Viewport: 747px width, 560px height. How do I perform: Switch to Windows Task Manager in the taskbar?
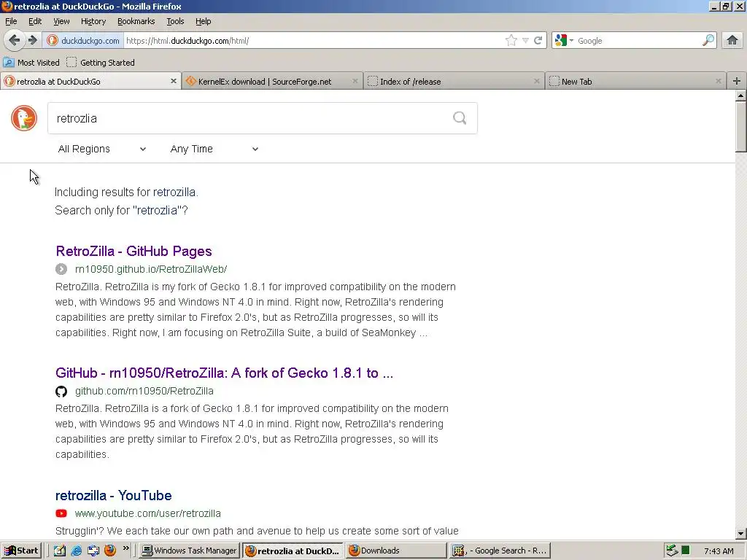pos(190,551)
